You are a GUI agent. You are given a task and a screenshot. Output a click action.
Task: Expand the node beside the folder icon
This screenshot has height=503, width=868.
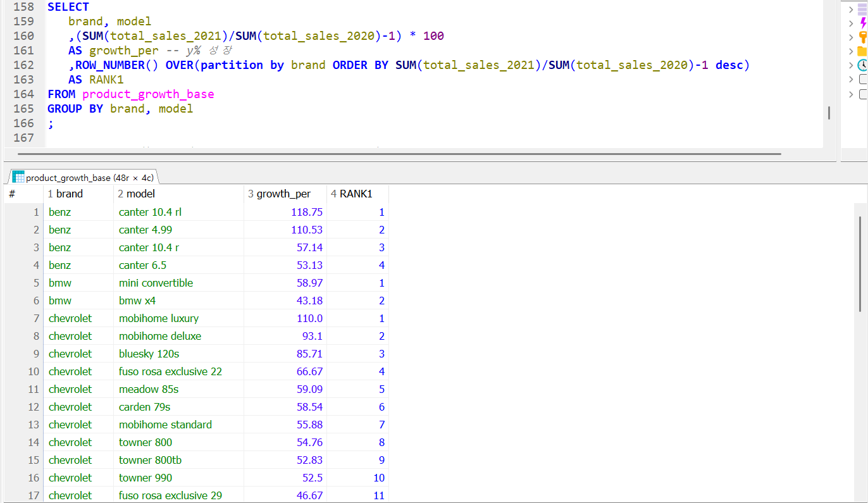click(851, 51)
